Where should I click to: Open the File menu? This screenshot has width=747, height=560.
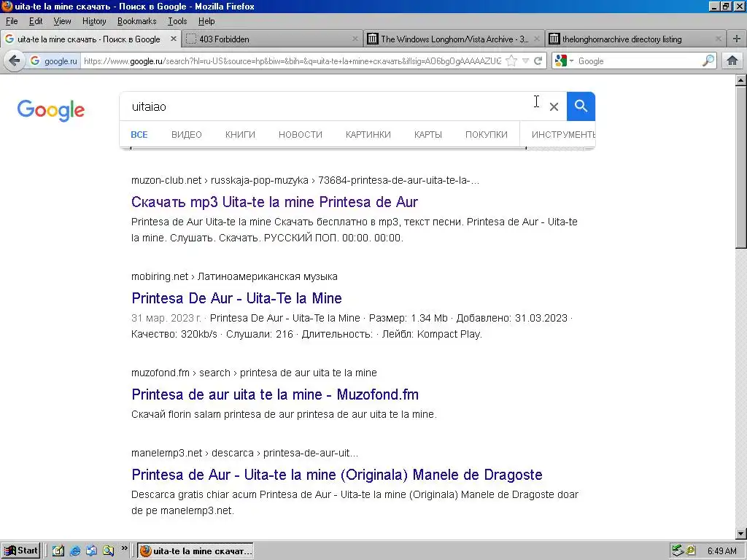pyautogui.click(x=12, y=21)
